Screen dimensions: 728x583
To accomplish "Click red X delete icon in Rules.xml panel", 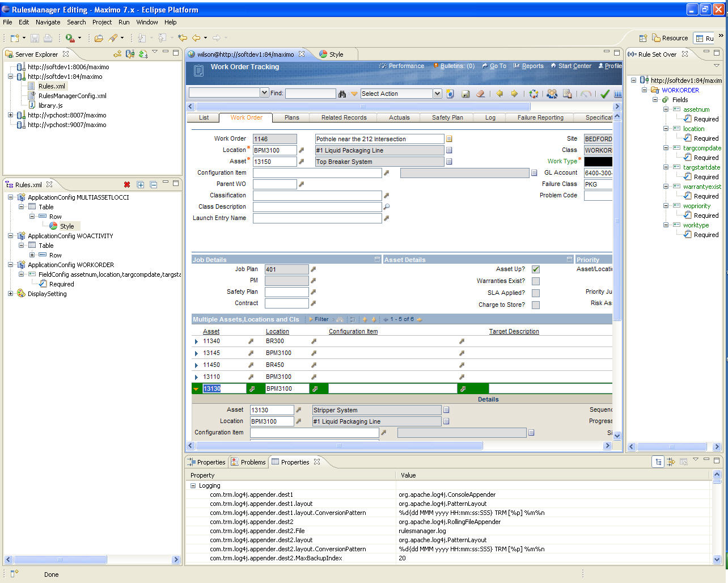I will point(127,185).
